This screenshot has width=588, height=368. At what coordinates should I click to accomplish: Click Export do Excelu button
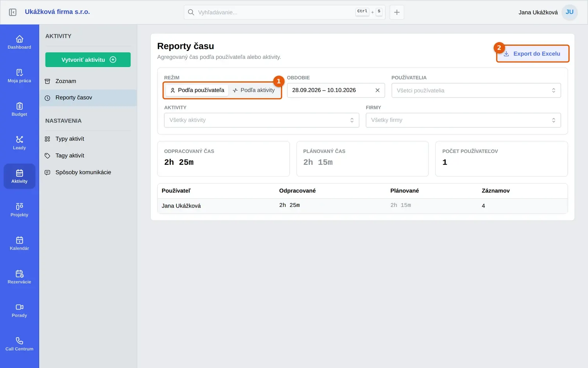pos(533,54)
